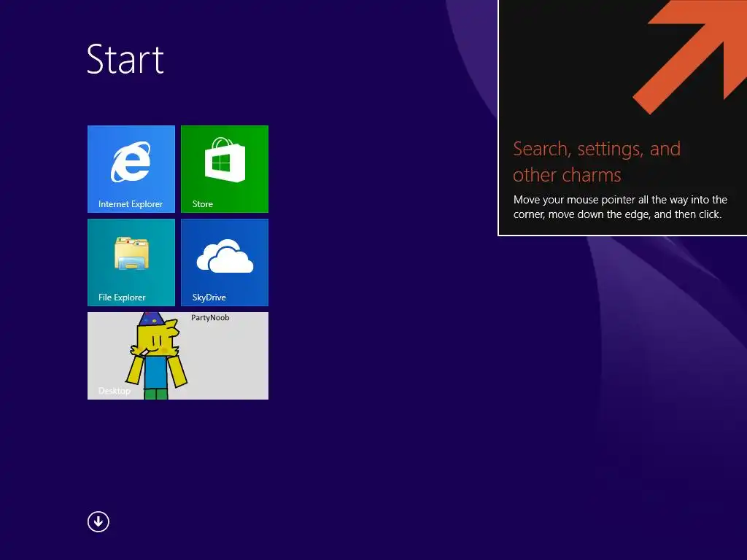Open the File Explorer tile
This screenshot has height=560, width=747.
[x=131, y=262]
